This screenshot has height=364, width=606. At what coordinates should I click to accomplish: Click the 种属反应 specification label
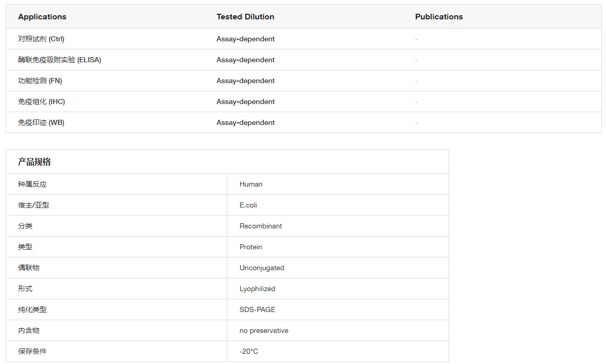click(x=32, y=184)
